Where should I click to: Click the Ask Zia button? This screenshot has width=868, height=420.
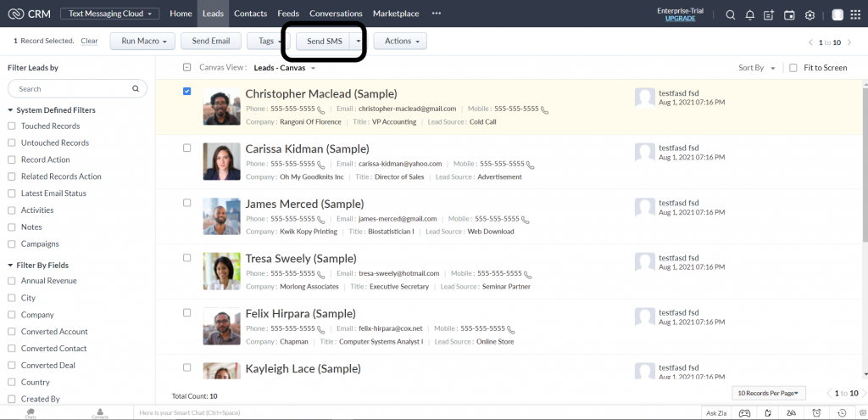click(715, 413)
